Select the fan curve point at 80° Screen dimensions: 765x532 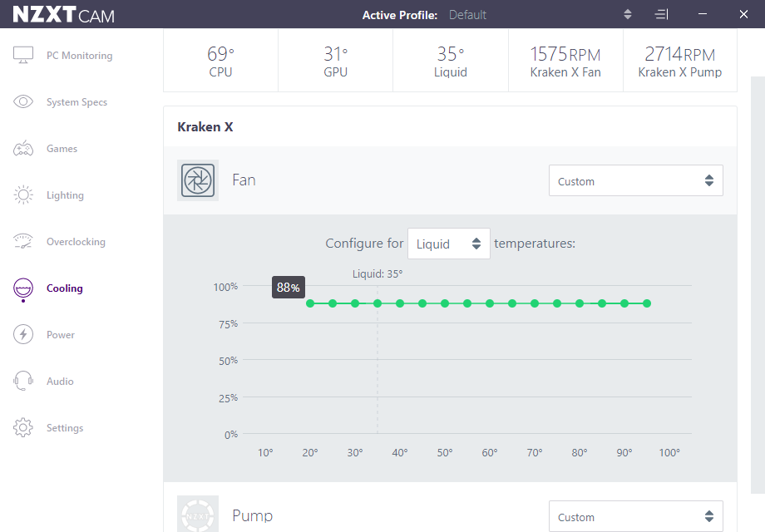(x=580, y=303)
